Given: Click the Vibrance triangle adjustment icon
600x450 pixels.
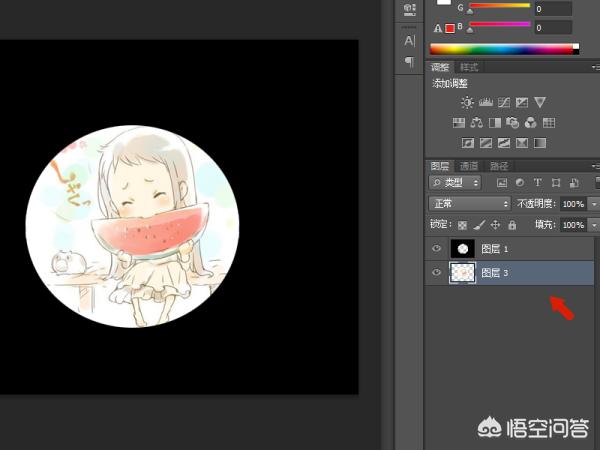Looking at the screenshot, I should 539,102.
